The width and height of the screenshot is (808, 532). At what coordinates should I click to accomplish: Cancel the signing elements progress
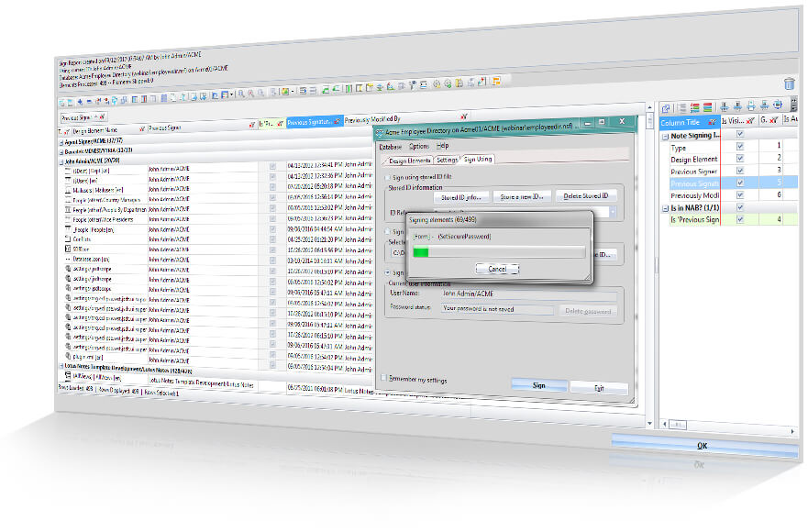point(497,269)
